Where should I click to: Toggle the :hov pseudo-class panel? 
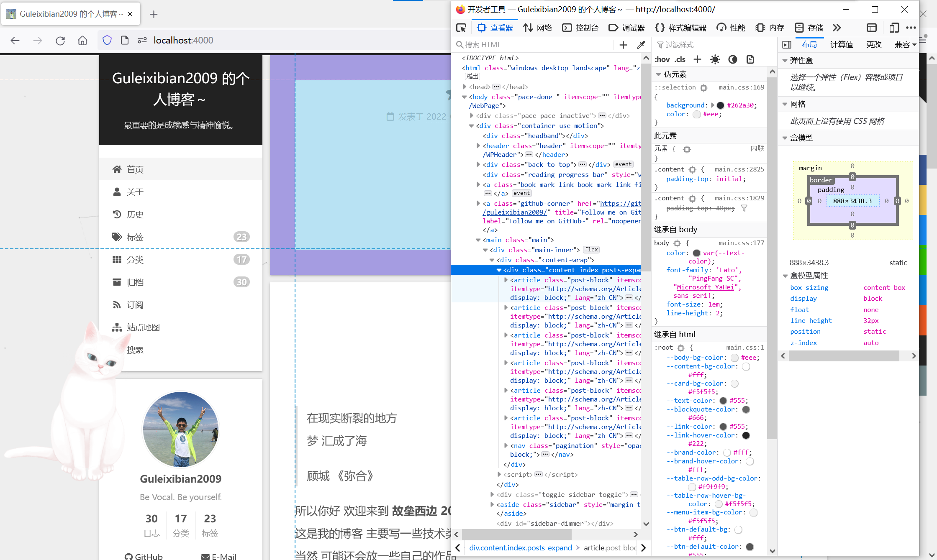coord(662,59)
